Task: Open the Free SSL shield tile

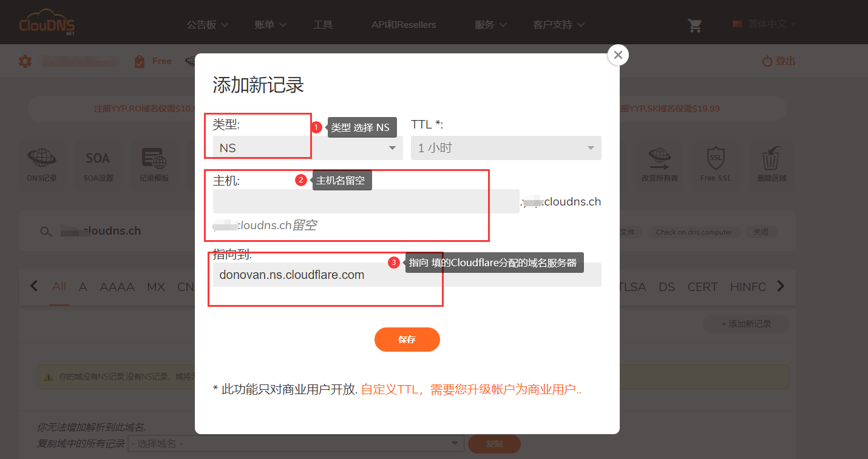Action: (x=716, y=164)
